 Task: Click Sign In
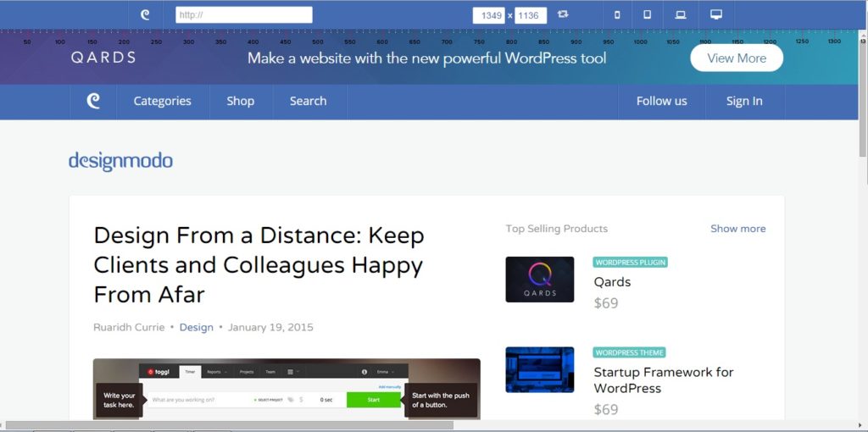(744, 102)
